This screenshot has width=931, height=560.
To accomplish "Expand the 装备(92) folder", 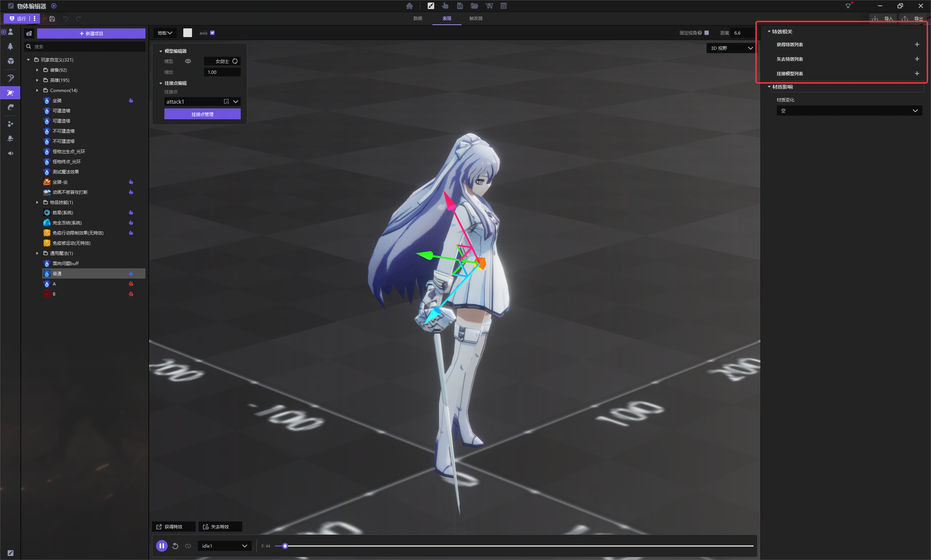I will pos(37,70).
